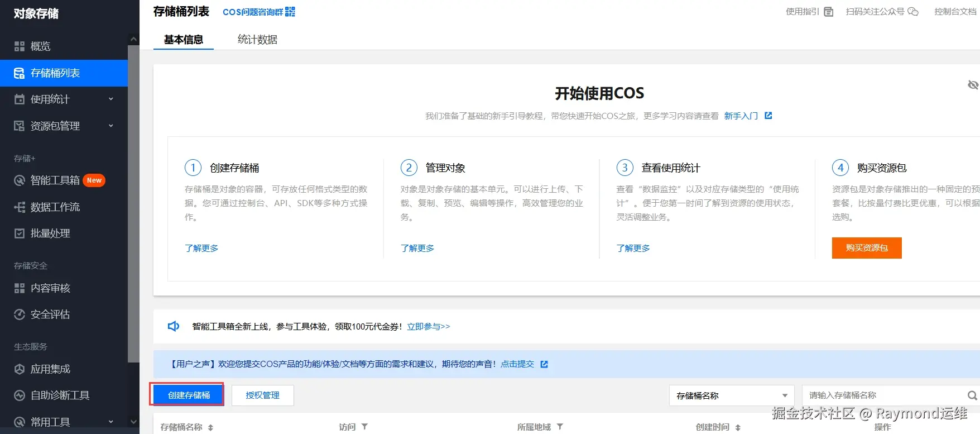The image size is (980, 434).
Task: Sort by 存储桶名称 column arrows
Action: [x=210, y=427]
